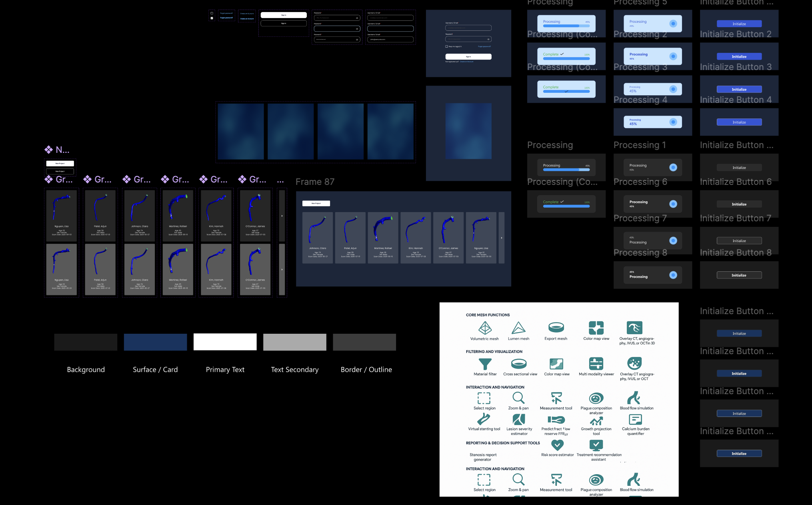Click the next arrow on the grey partial card variant
Image resolution: width=812 pixels, height=505 pixels.
pos(282,269)
